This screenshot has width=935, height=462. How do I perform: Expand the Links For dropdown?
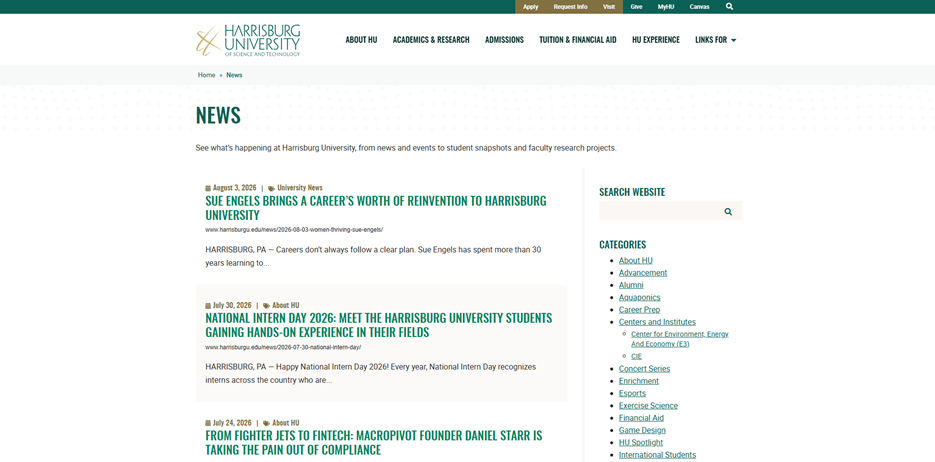point(716,40)
